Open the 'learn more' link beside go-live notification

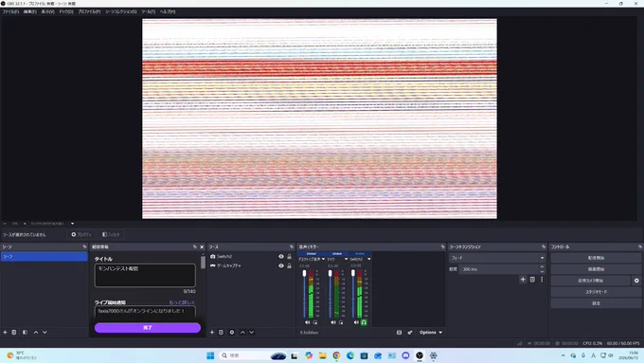pyautogui.click(x=182, y=302)
